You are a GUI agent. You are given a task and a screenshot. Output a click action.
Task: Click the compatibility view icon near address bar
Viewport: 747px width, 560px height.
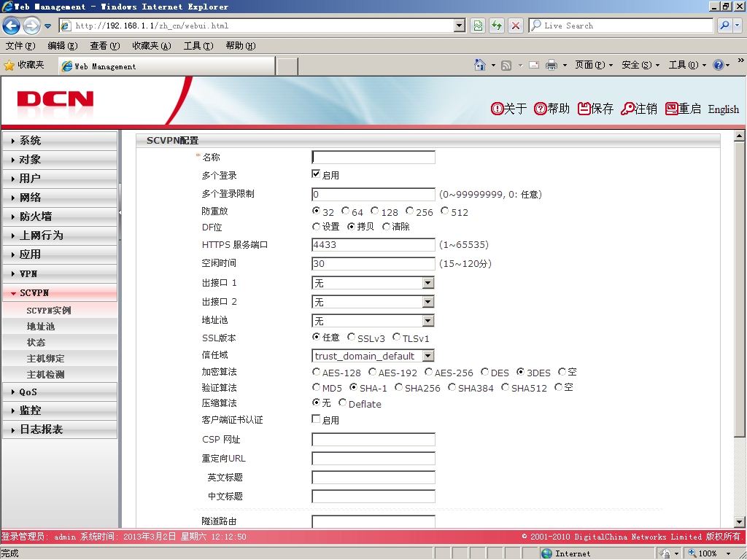pyautogui.click(x=478, y=26)
